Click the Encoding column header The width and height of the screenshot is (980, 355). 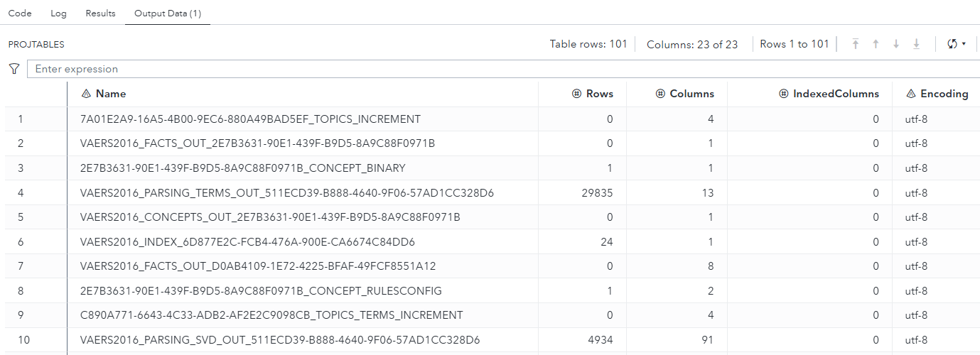tap(944, 94)
